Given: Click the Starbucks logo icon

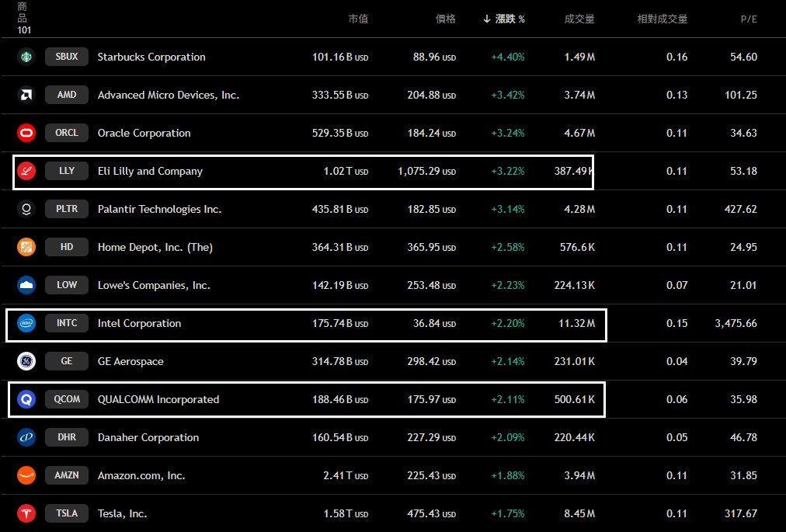Looking at the screenshot, I should (x=26, y=57).
